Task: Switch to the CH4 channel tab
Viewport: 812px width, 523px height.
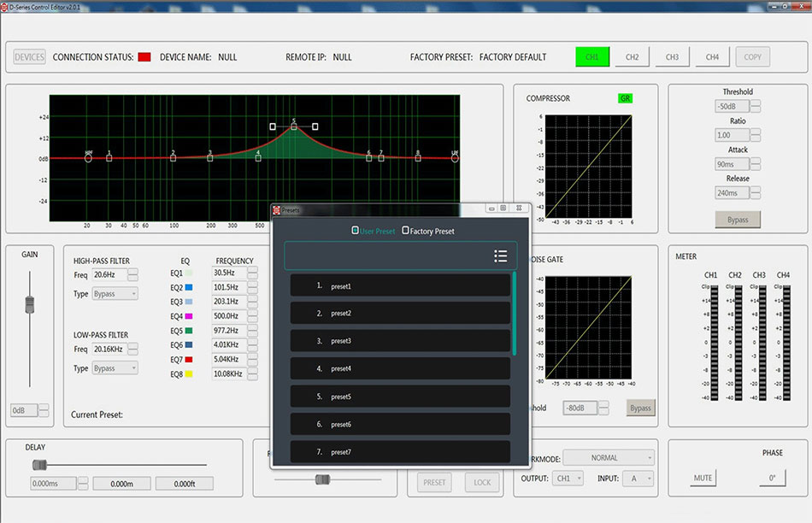Action: pos(712,57)
